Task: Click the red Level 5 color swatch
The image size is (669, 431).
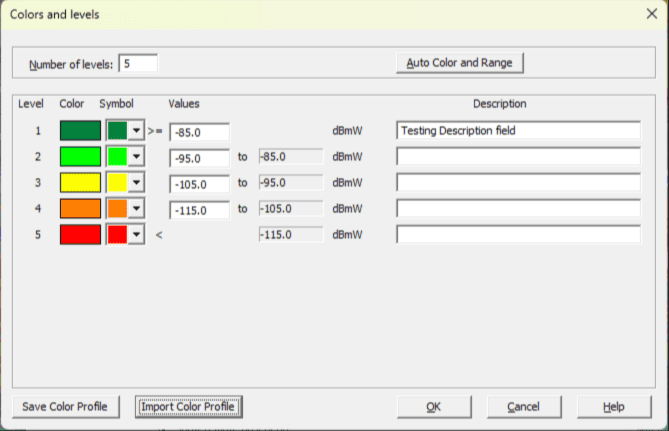Action: [x=80, y=234]
